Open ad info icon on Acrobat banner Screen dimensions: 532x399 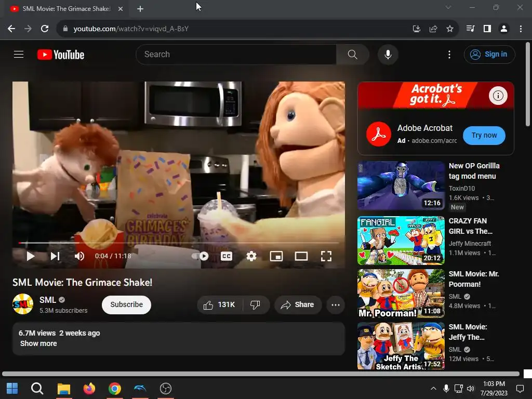(x=498, y=96)
